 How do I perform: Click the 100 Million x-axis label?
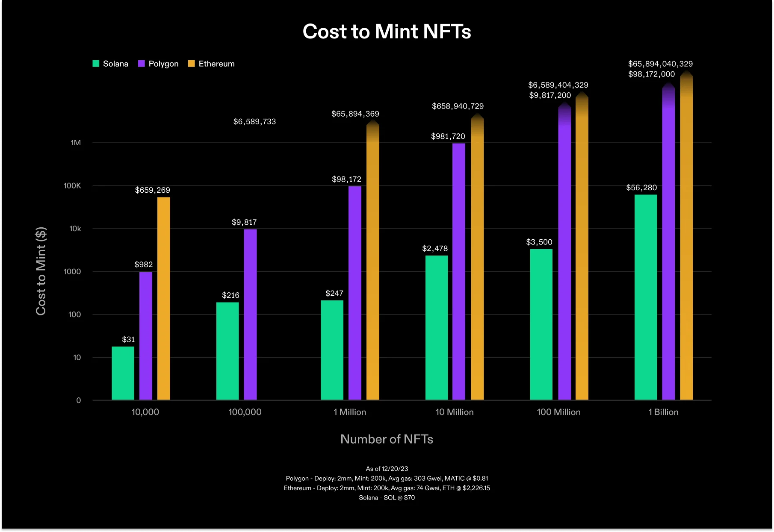[558, 412]
